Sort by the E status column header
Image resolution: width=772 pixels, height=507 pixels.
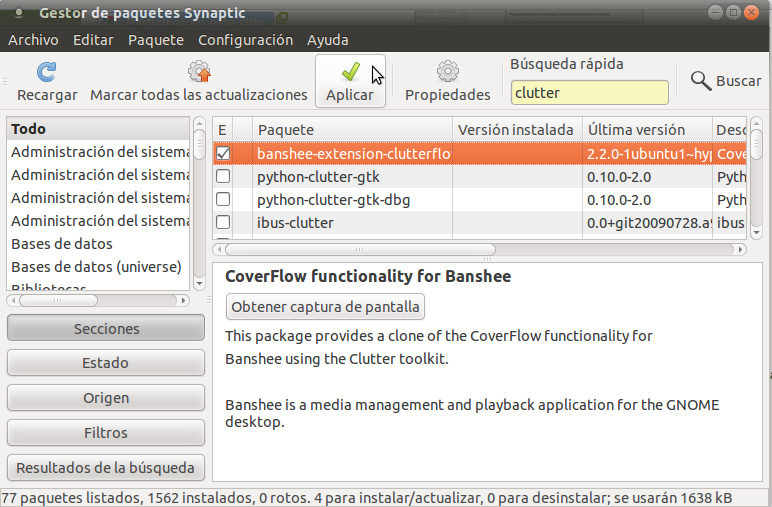(223, 129)
